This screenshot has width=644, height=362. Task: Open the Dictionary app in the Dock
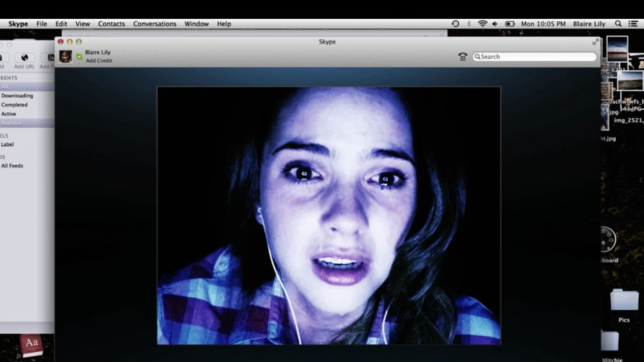click(x=31, y=346)
